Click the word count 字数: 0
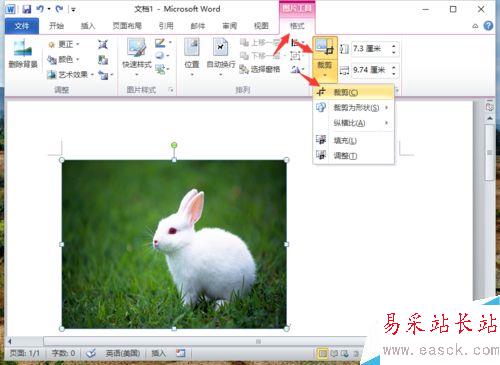This screenshot has height=365, width=500. 63,353
